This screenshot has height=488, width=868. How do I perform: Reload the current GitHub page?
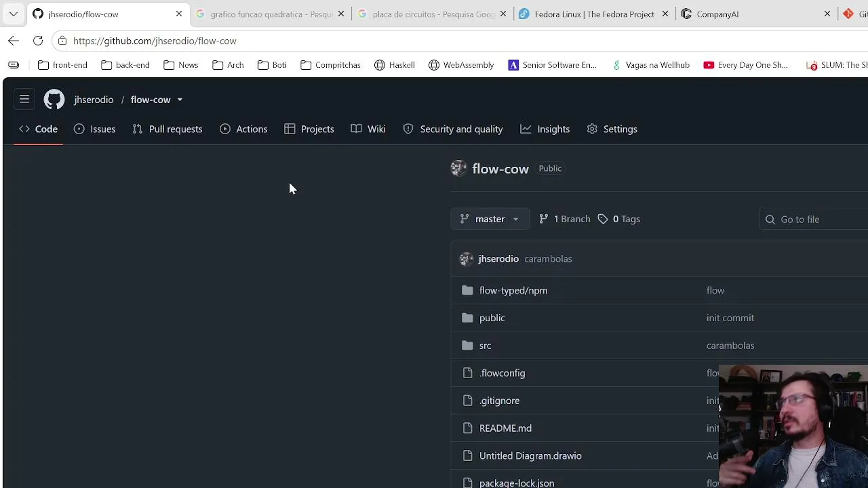38,41
